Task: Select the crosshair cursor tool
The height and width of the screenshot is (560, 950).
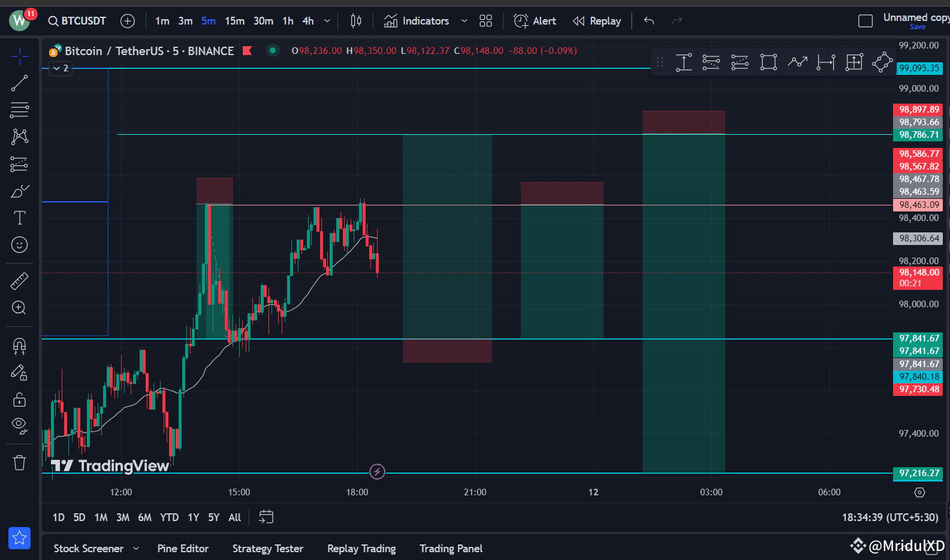Action: (19, 57)
